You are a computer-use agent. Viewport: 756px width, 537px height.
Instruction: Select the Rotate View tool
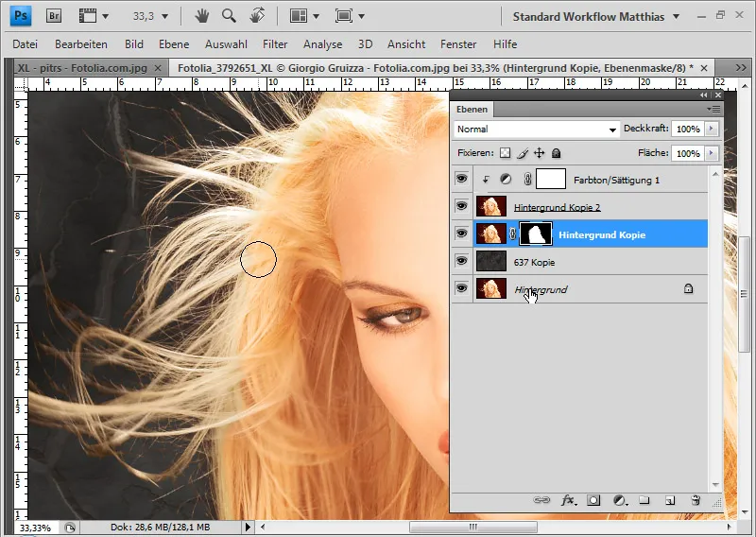click(257, 16)
